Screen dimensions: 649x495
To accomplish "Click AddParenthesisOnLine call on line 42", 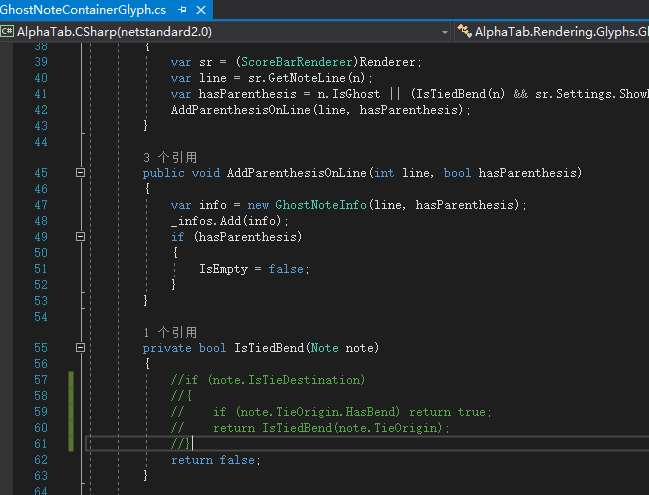I will coord(240,110).
